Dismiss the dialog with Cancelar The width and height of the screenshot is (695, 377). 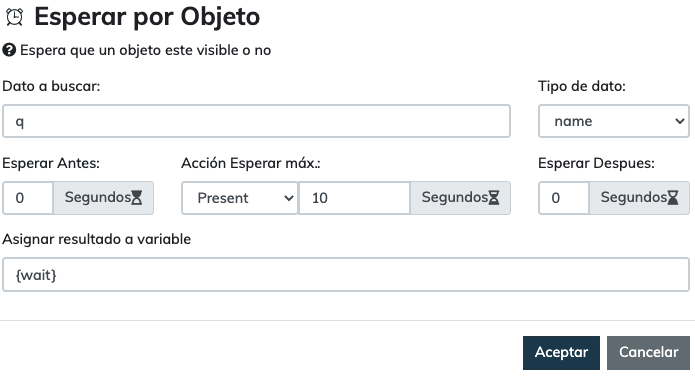click(648, 353)
